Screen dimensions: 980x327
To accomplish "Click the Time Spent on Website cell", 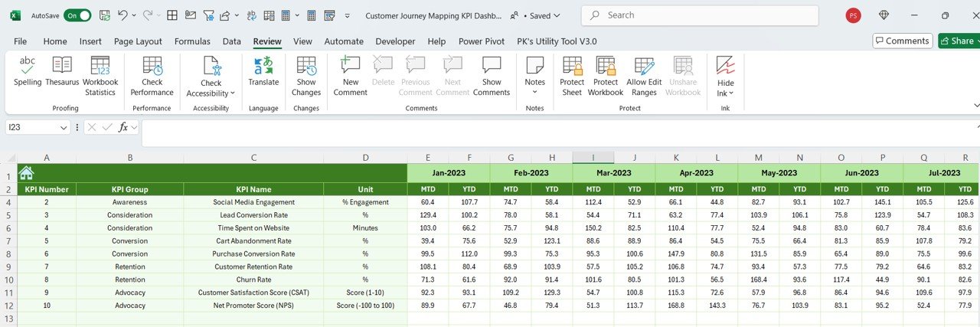I will click(x=253, y=228).
